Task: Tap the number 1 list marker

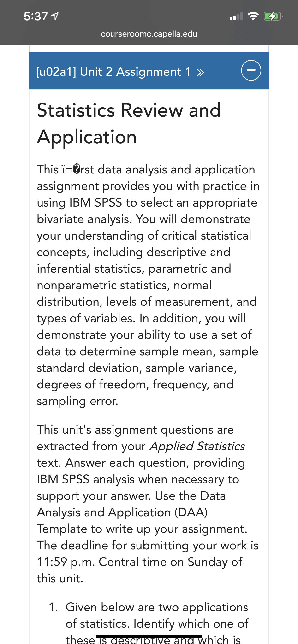Action: pos(53,607)
